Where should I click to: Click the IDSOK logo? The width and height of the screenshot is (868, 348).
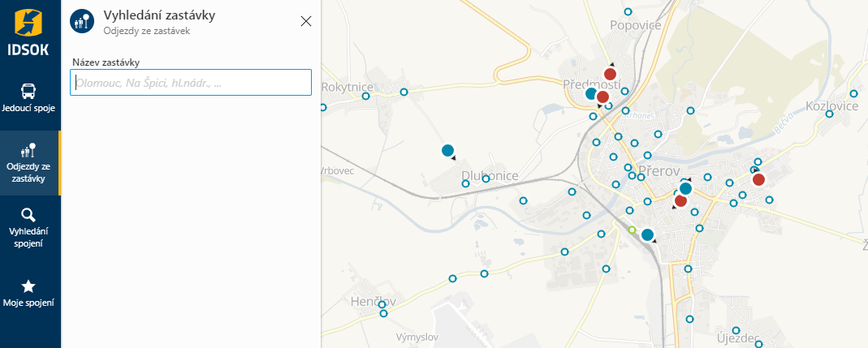30,30
